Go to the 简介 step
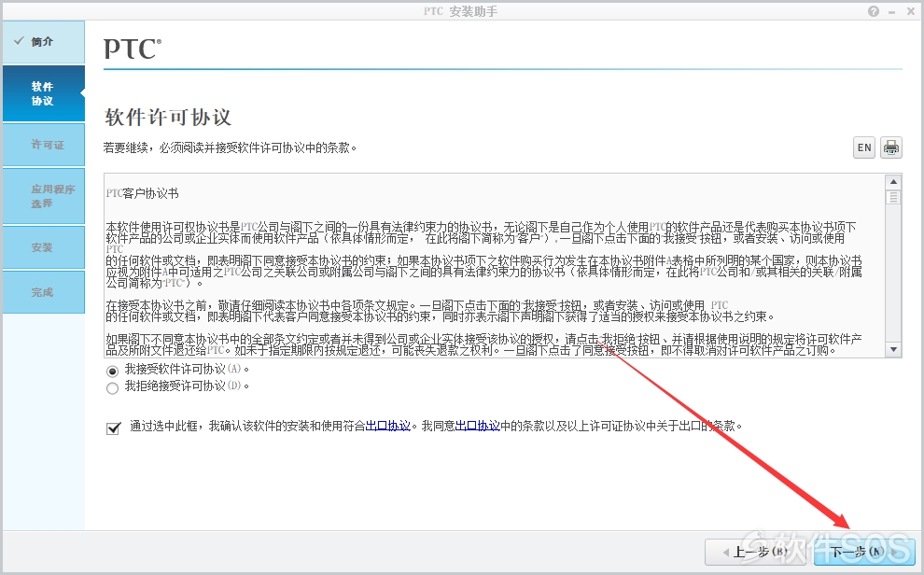 (44, 42)
